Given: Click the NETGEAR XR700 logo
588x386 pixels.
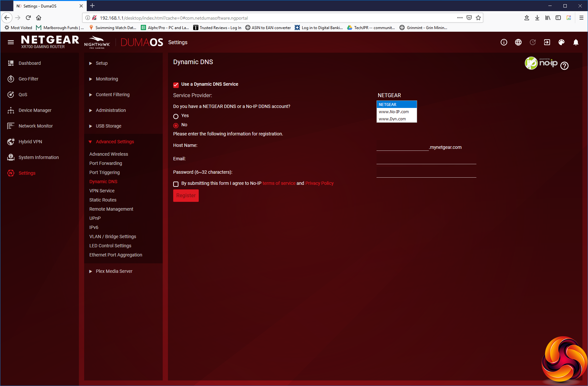Looking at the screenshot, I should (50, 42).
